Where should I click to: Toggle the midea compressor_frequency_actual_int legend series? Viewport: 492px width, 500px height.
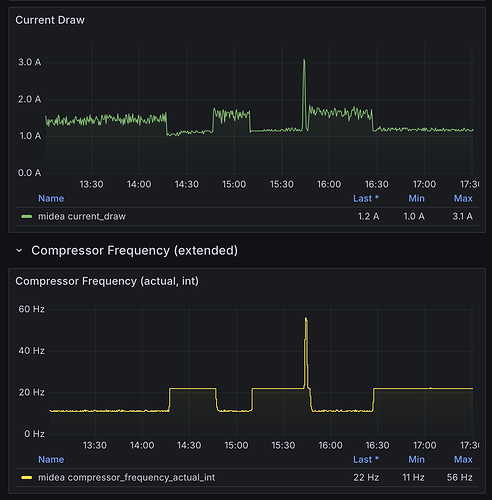(126, 477)
